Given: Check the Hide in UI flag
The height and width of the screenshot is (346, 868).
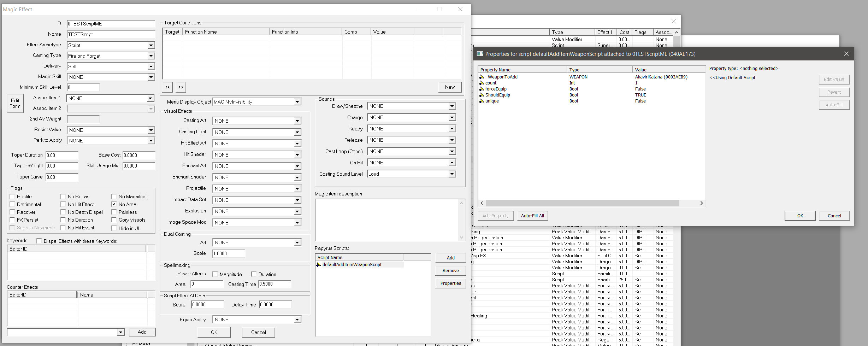Looking at the screenshot, I should click(x=114, y=228).
